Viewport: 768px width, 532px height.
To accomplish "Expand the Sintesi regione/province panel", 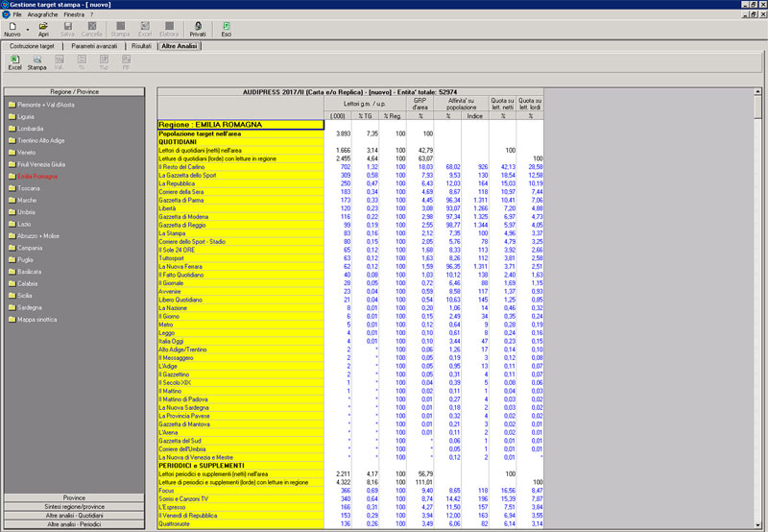I will tap(76, 506).
